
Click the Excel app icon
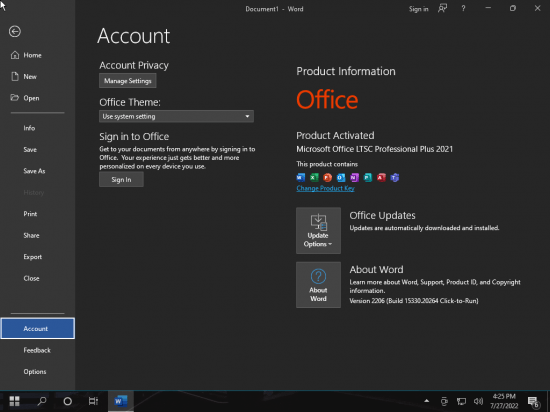pyautogui.click(x=314, y=177)
